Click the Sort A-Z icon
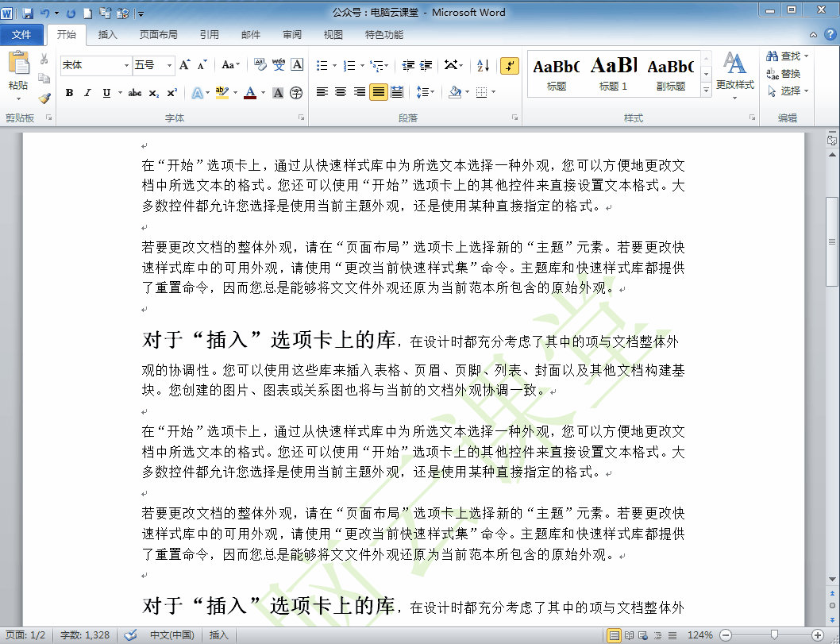This screenshot has height=644, width=840. (484, 65)
